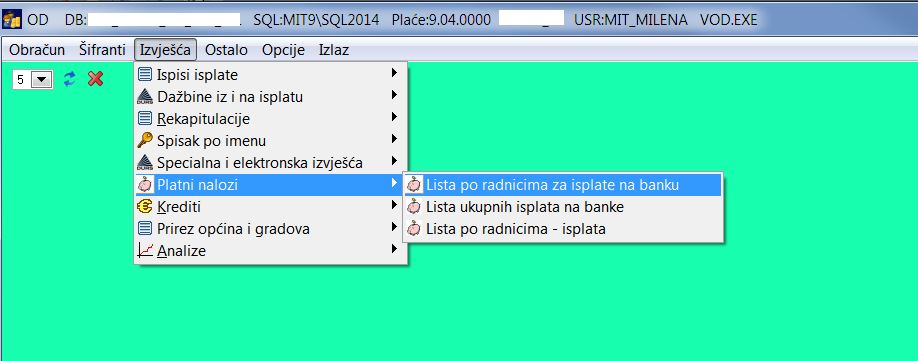Open the Rekapitulacije submenu entry

click(270, 119)
